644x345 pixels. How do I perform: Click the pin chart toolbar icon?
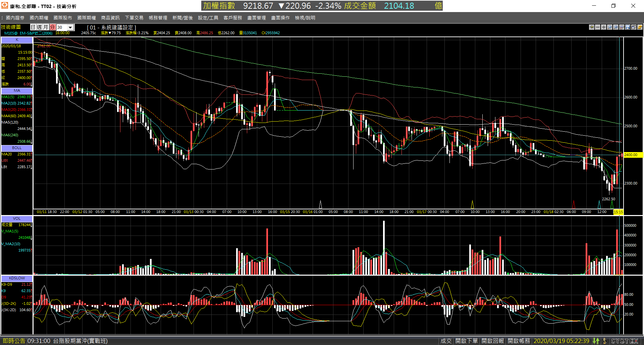pos(591,27)
